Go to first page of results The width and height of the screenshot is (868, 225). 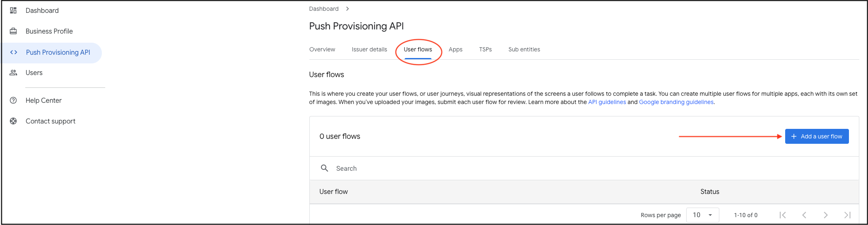click(783, 215)
